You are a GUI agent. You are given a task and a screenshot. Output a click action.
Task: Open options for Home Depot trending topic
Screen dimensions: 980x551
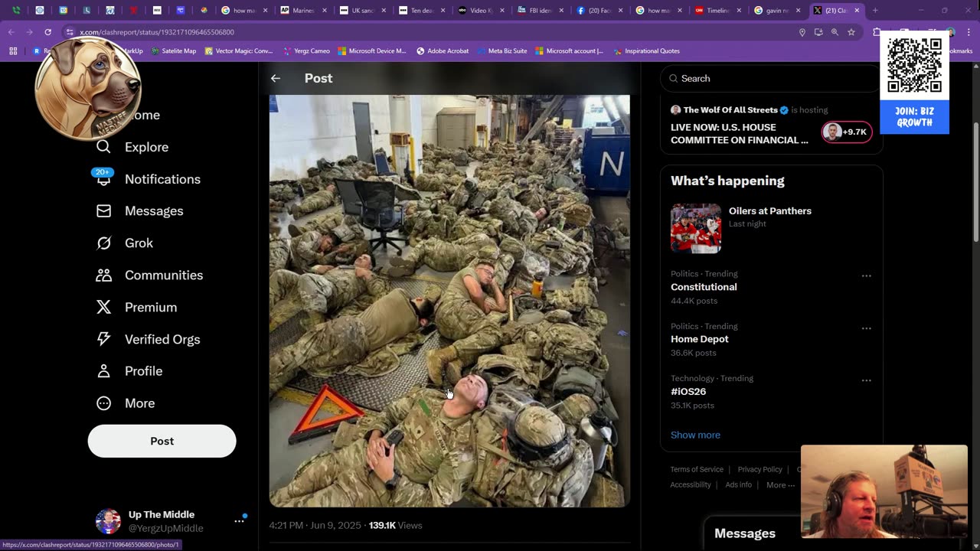[x=866, y=328]
